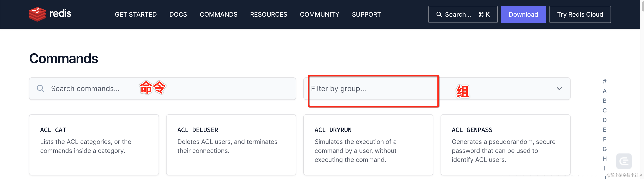This screenshot has width=644, height=179.
Task: Click the Try Redis Cloud button
Action: 580,15
